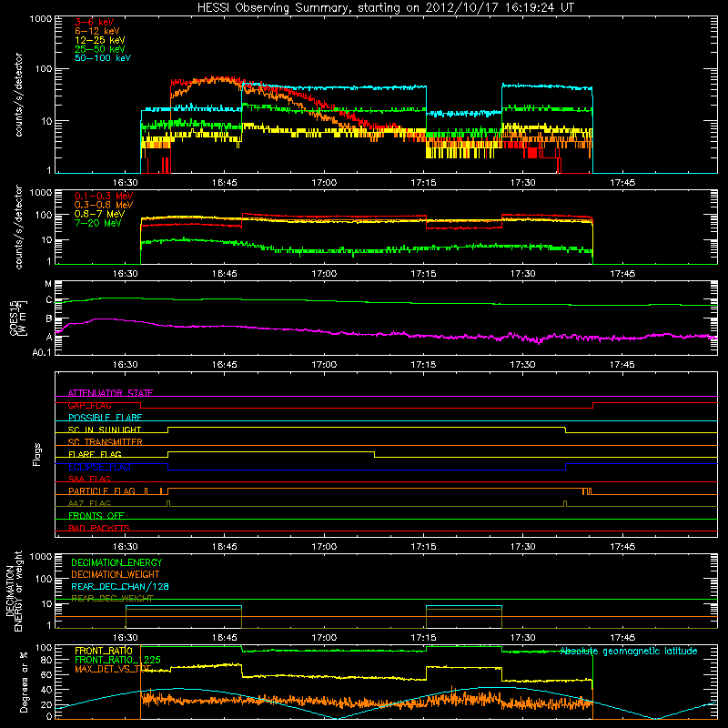728x728 pixels.
Task: Select the SAA_FLAG label
Action: [89, 479]
